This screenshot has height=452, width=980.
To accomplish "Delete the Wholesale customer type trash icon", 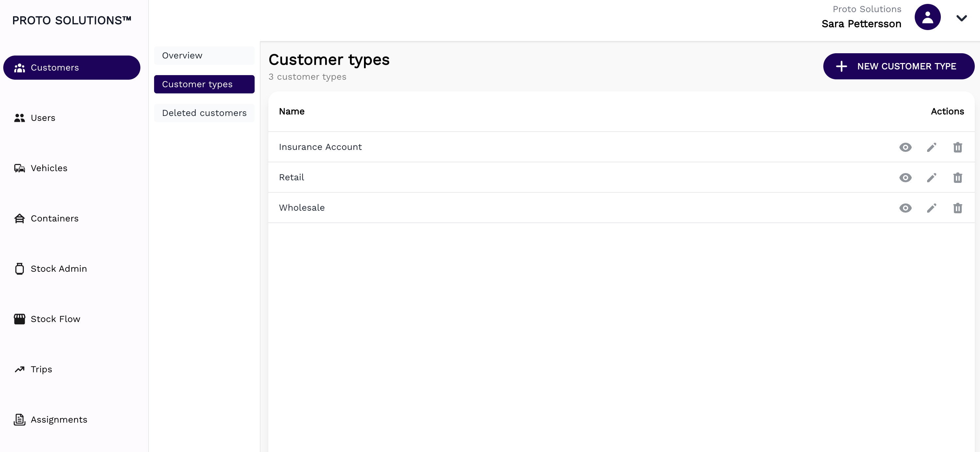I will (x=957, y=208).
